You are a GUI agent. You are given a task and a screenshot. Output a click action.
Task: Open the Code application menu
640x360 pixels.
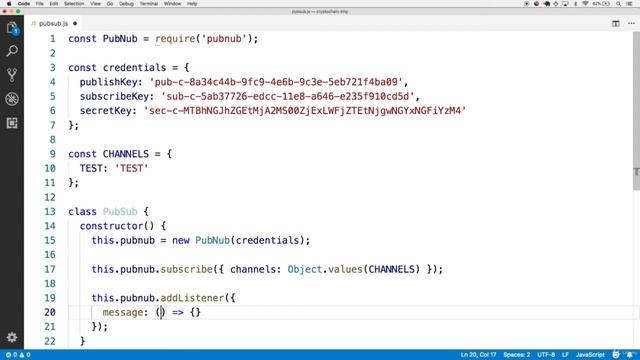coord(24,4)
